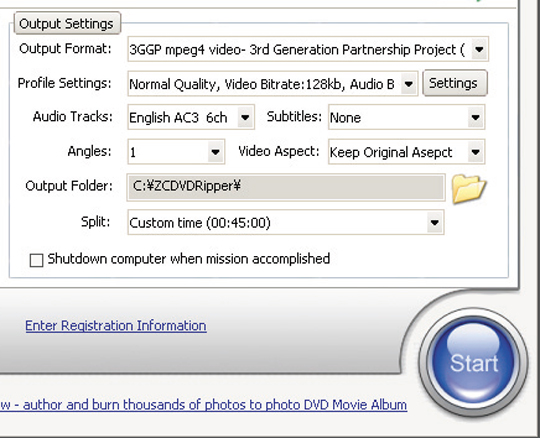Click the 3GGP mpeg4 video format text
Viewport: 540px width, 438px height.
(x=297, y=50)
